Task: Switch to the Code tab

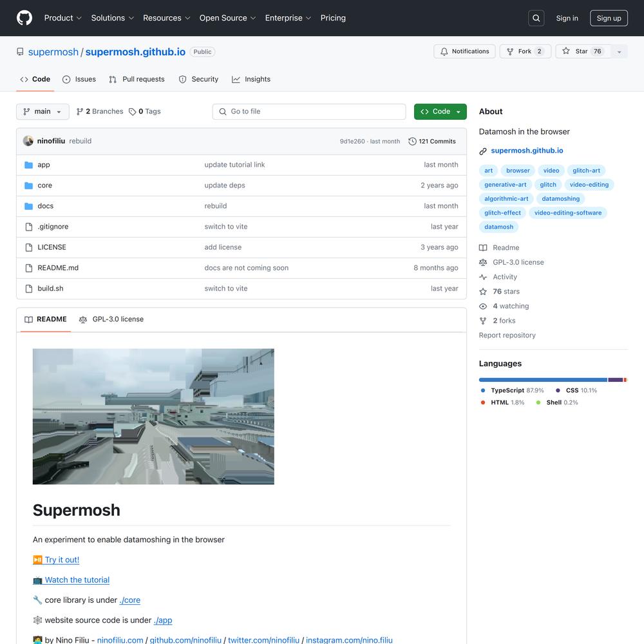Action: 35,79
